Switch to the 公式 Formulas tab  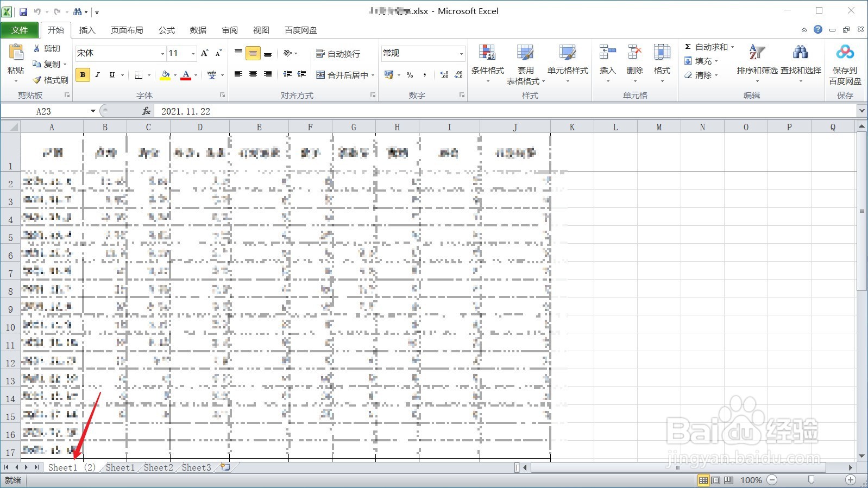pos(166,30)
